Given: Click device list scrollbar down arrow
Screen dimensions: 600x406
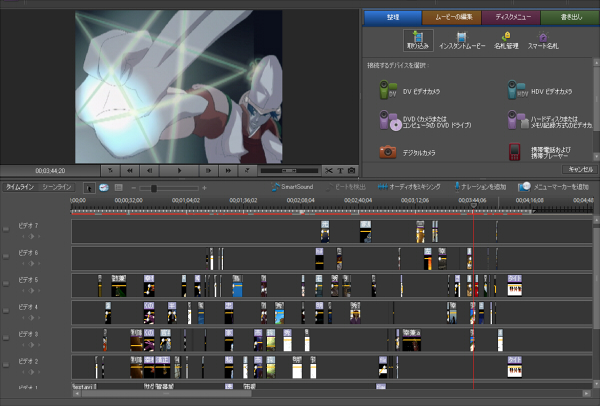Looking at the screenshot, I should click(x=596, y=157).
